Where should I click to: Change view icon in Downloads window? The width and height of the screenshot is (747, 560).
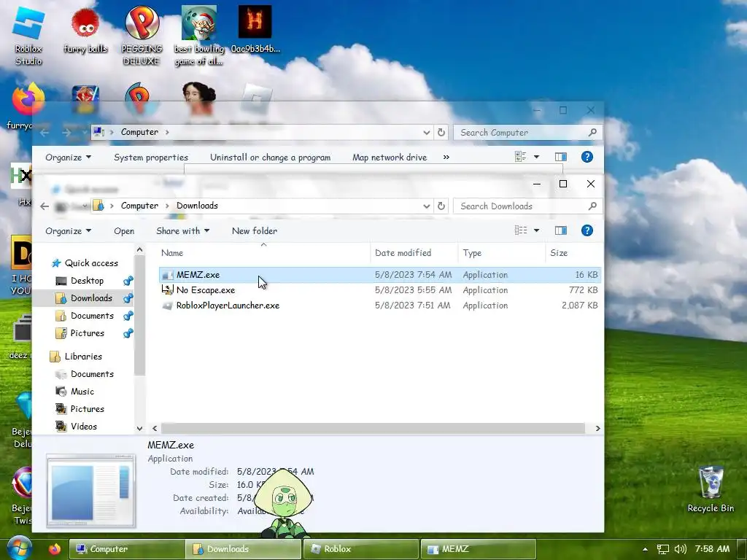(x=521, y=230)
